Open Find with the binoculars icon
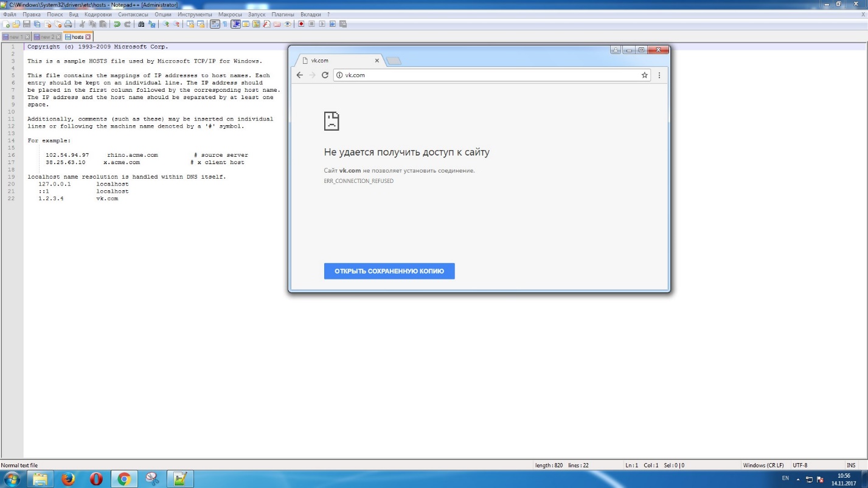The image size is (868, 488). coord(141,24)
